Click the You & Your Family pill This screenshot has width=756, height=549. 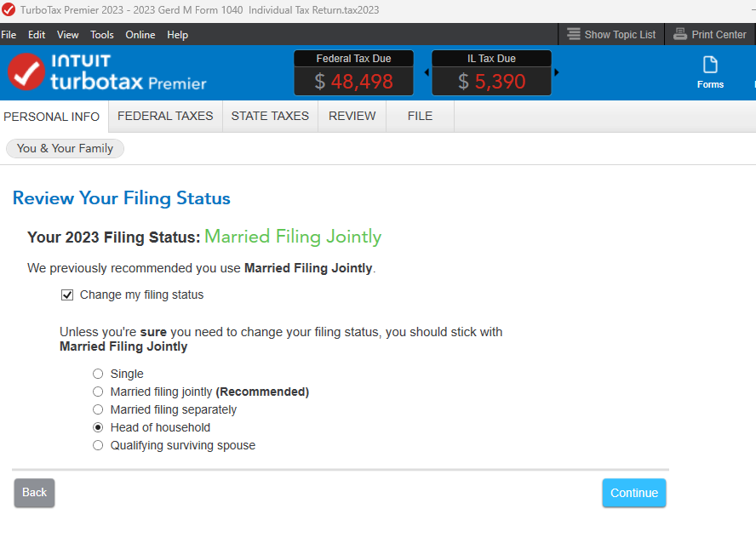point(65,148)
